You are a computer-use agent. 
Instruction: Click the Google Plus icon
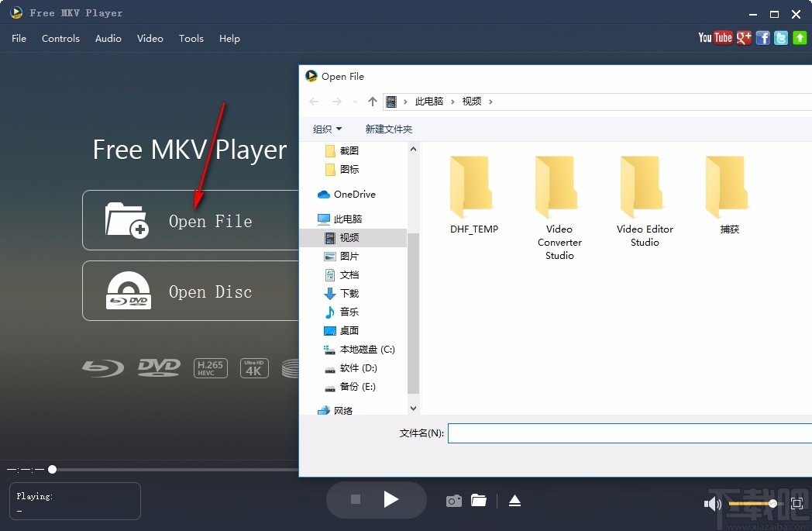tap(744, 37)
